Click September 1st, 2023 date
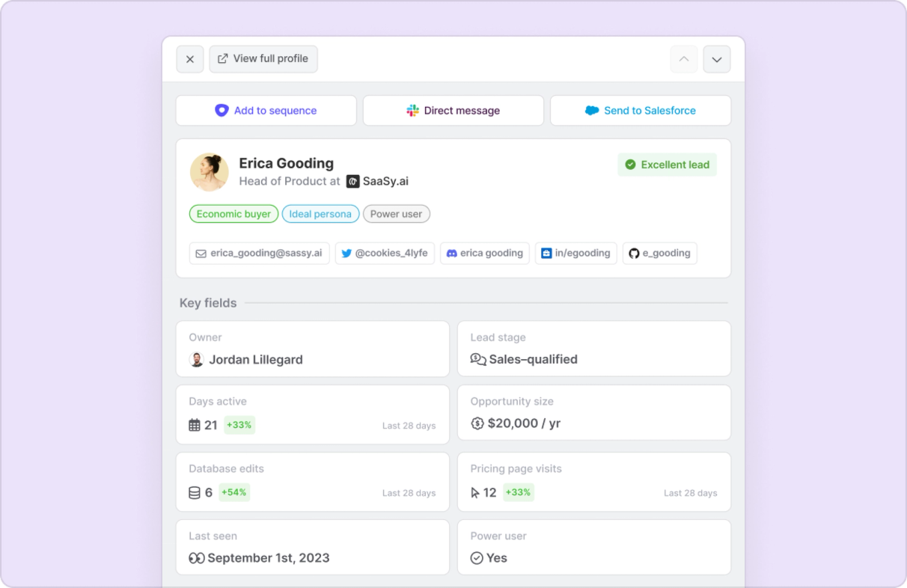This screenshot has height=588, width=907. point(269,558)
